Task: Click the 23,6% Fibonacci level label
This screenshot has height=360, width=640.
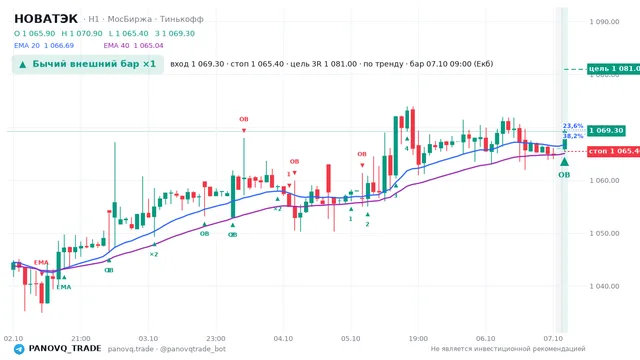Action: tap(573, 126)
